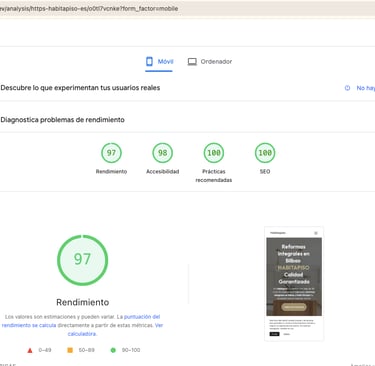Switch to the Móvil tab
The image size is (375, 366).
[159, 62]
